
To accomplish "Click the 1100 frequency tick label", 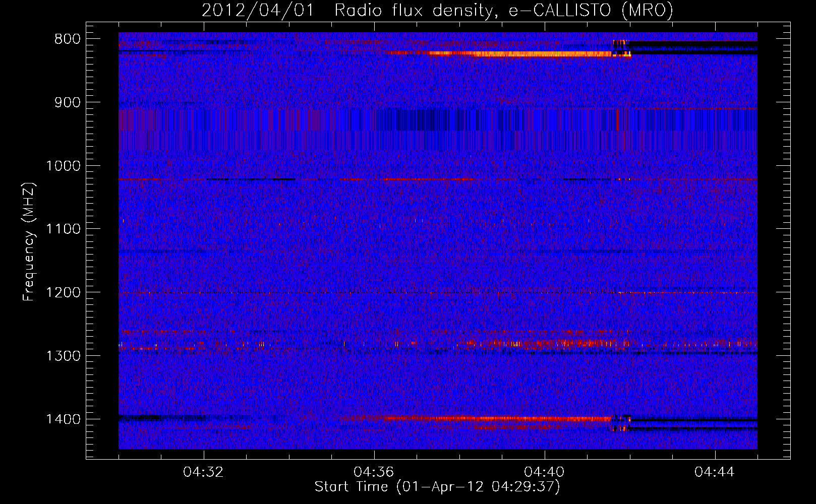I will [63, 229].
